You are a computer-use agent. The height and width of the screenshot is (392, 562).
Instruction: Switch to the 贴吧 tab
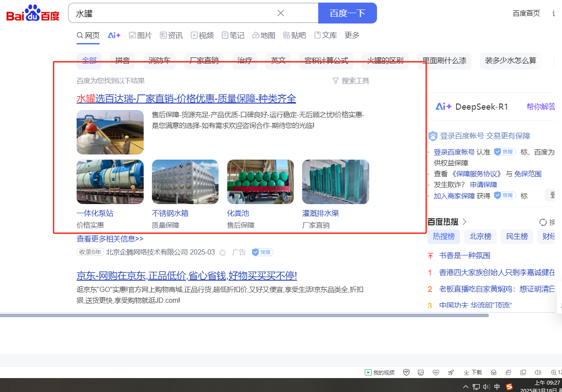click(x=295, y=35)
